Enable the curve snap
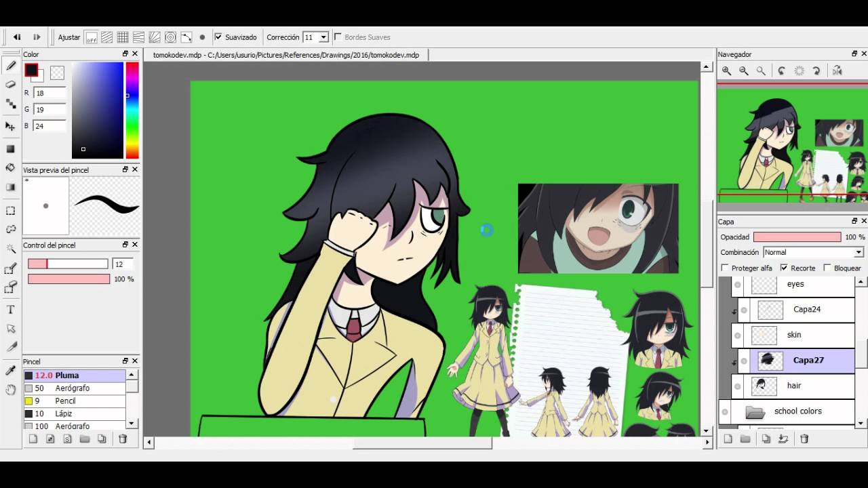This screenshot has width=868, height=488. tap(186, 37)
